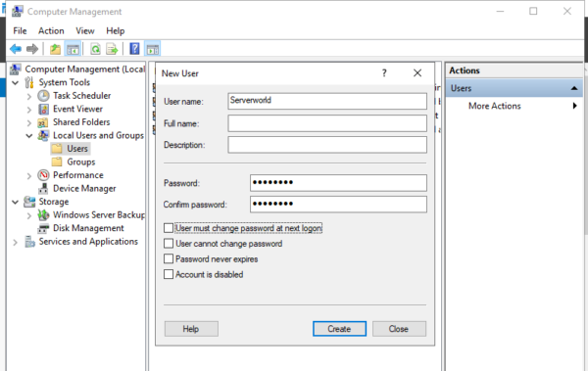The image size is (588, 371).
Task: Click the Shared Folders icon
Action: coord(43,122)
